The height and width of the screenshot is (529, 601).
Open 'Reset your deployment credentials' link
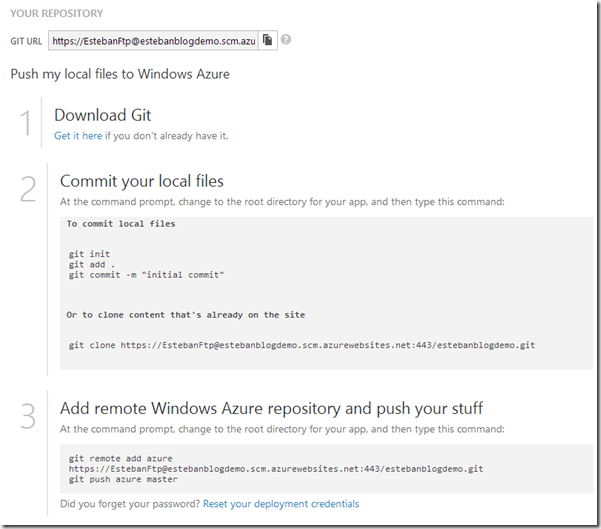(281, 504)
